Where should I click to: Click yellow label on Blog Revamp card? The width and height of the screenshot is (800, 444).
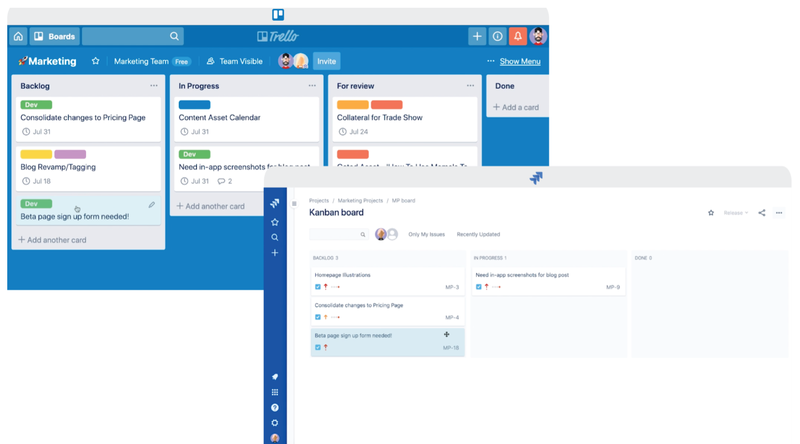click(x=36, y=154)
